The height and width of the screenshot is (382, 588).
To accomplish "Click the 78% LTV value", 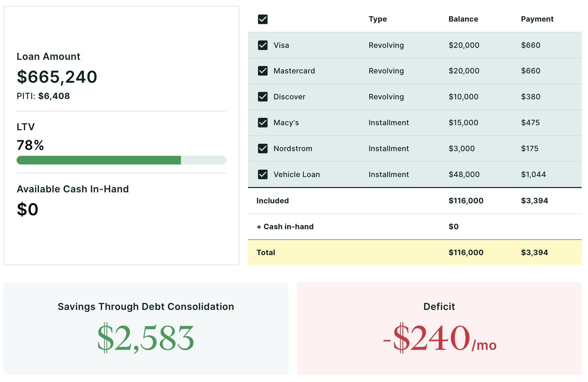I will pyautogui.click(x=30, y=145).
